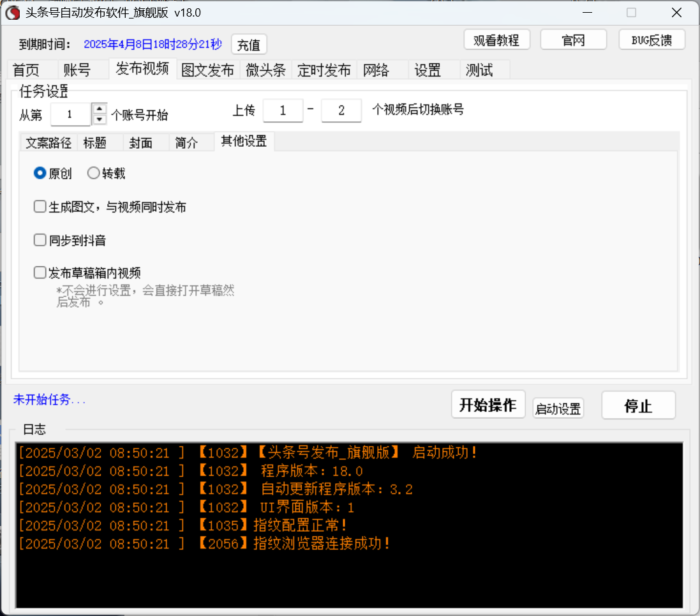Open the 定时发布 tab
The height and width of the screenshot is (616, 700).
click(324, 70)
